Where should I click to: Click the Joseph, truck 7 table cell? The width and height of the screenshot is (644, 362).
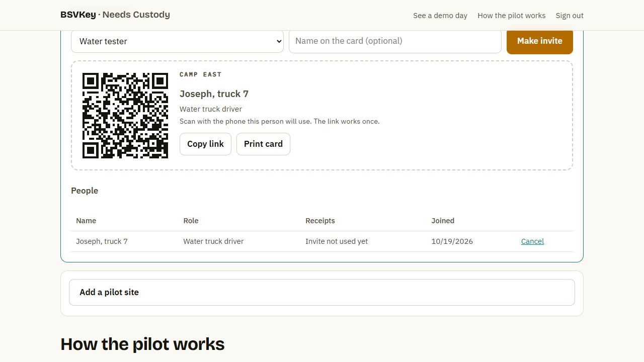pos(102,241)
